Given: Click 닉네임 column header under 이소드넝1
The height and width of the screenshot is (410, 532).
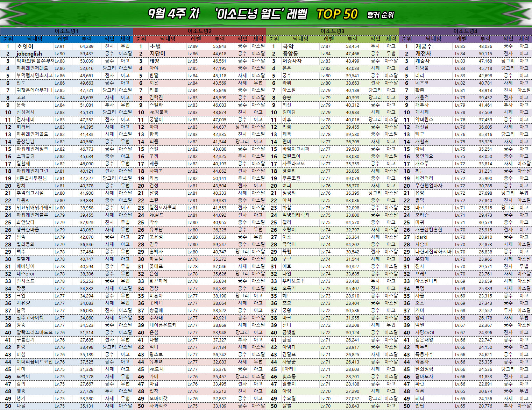Looking at the screenshot, I should [x=35, y=39].
